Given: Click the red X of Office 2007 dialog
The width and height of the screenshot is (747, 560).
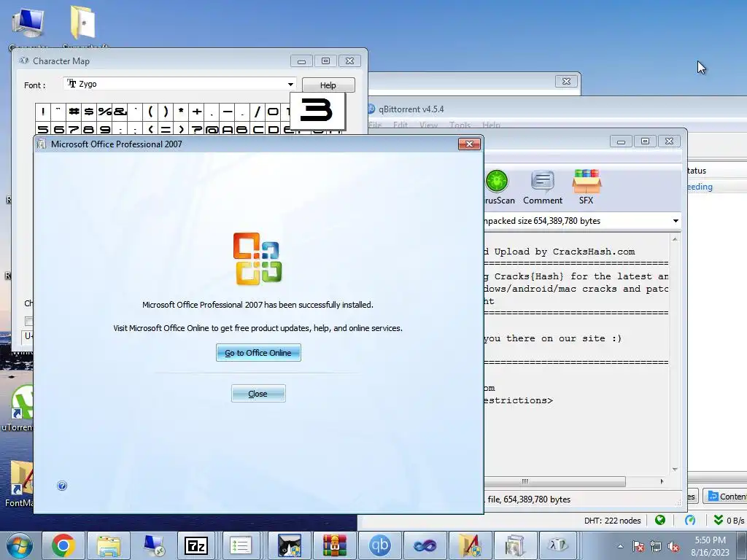Looking at the screenshot, I should tap(469, 144).
